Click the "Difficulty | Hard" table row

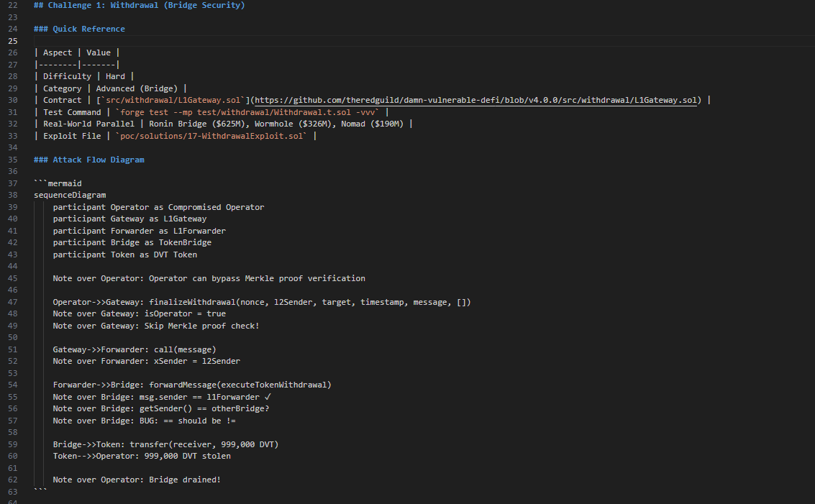[x=84, y=76]
